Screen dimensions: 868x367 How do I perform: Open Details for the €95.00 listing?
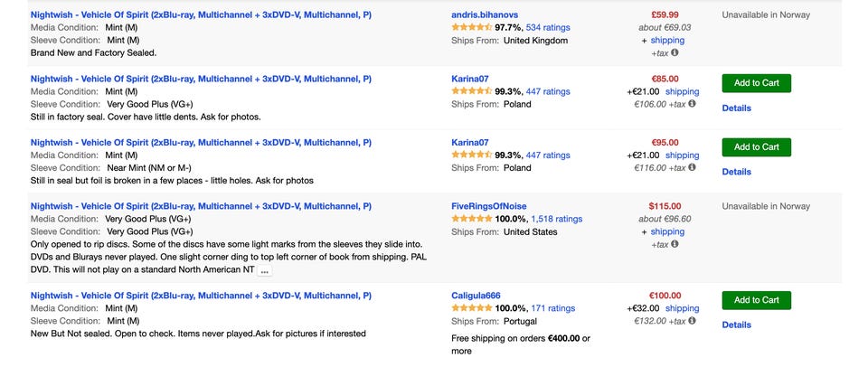pyautogui.click(x=736, y=172)
